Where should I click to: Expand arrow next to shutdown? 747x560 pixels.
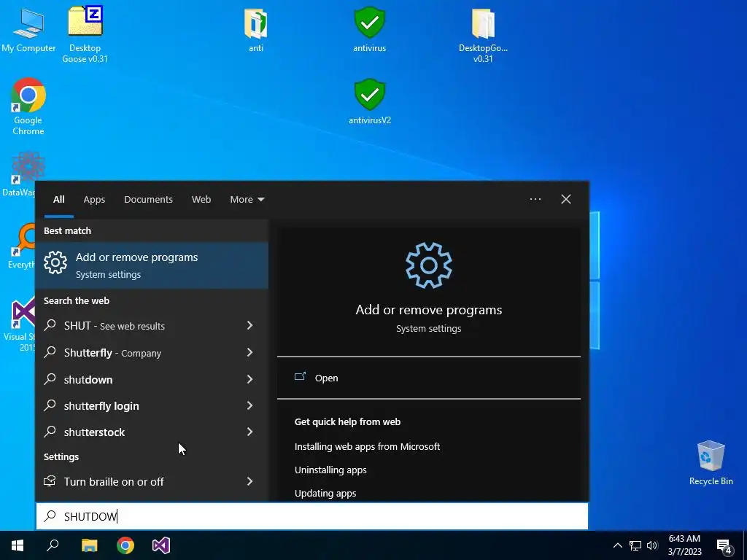pos(250,379)
